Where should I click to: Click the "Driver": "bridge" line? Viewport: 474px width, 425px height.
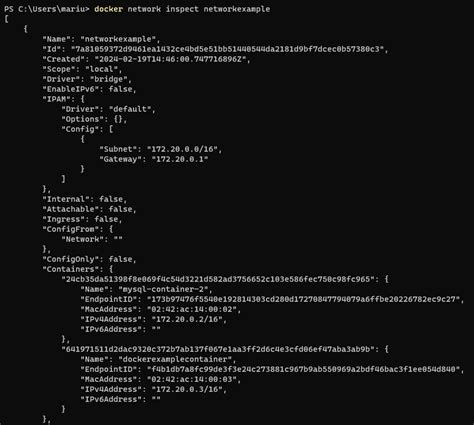click(87, 79)
